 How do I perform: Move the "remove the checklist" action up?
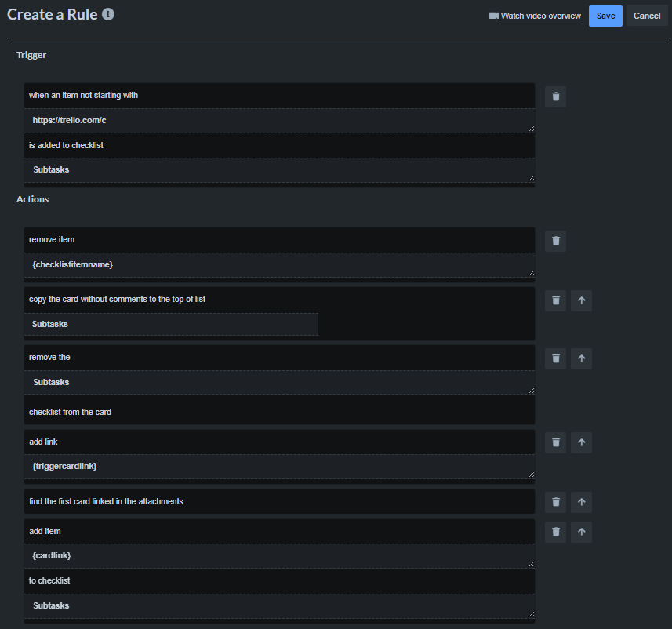point(581,358)
